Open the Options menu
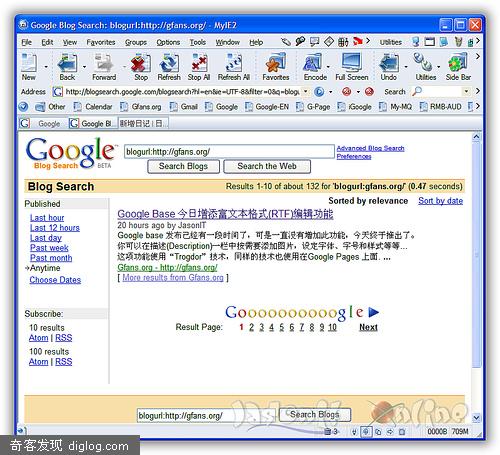Viewport: 500px width, 455px height. 168,42
